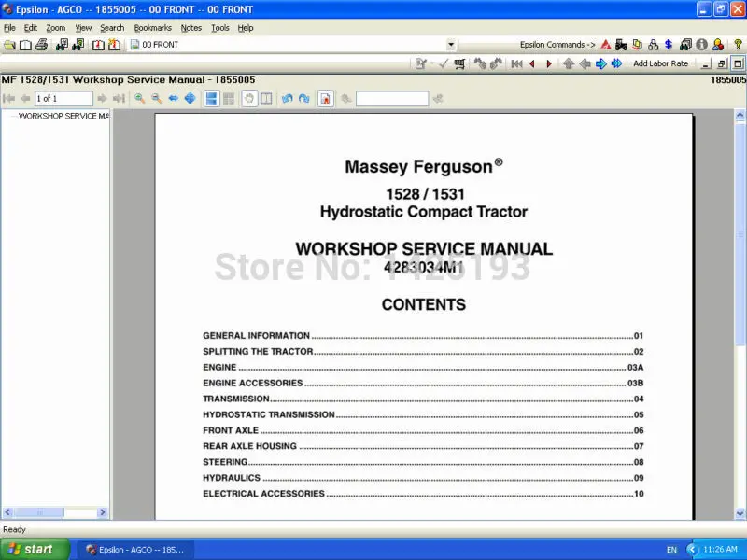Click the zoom out magnifier icon

156,99
